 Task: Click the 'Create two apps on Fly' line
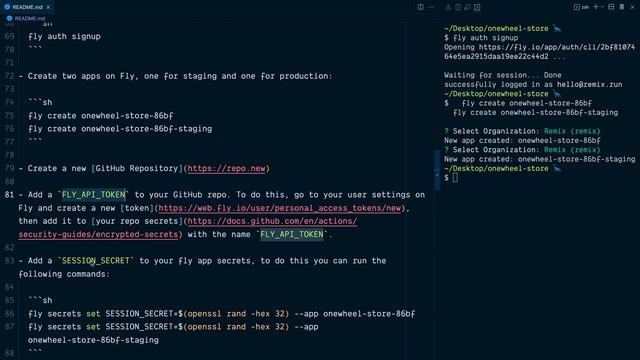pyautogui.click(x=176, y=76)
